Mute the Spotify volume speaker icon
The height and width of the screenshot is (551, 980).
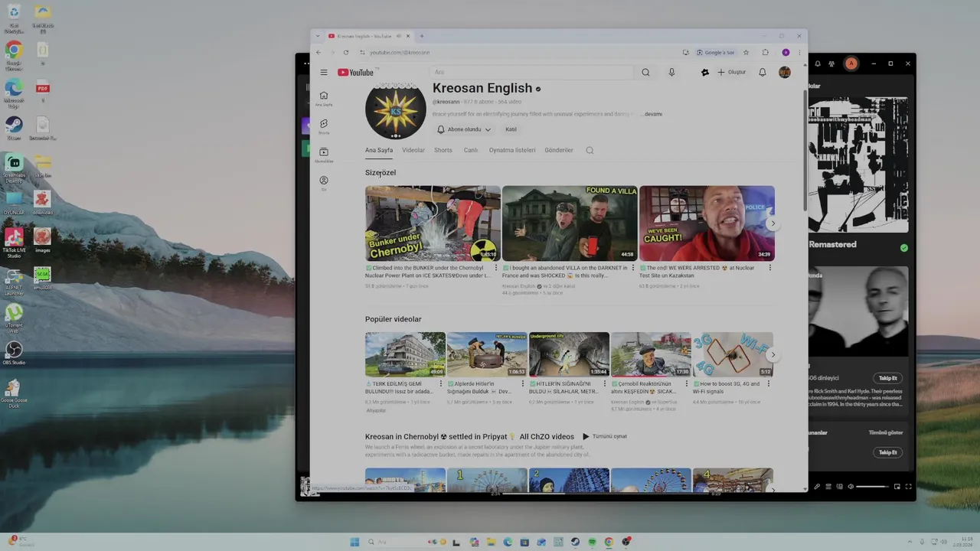pyautogui.click(x=851, y=487)
